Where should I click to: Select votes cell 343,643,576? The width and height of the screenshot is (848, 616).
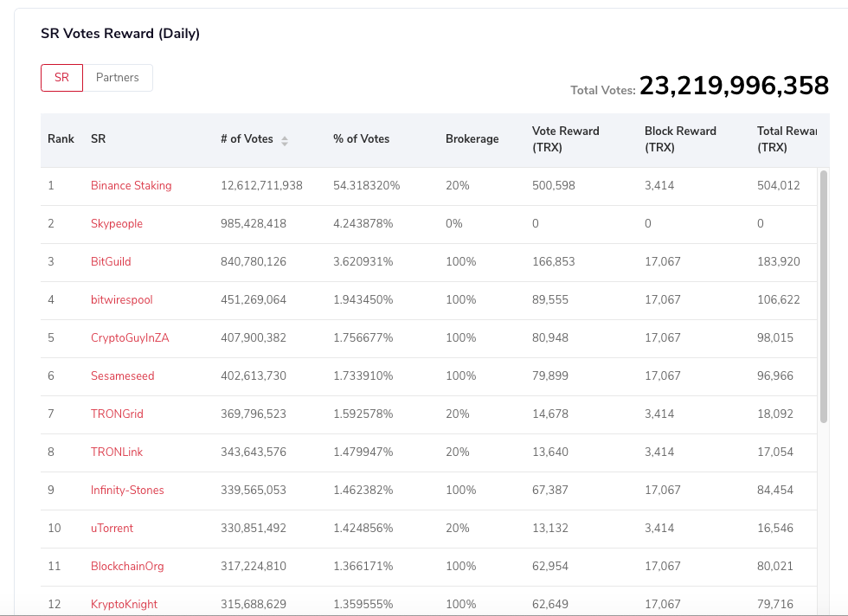coord(253,452)
